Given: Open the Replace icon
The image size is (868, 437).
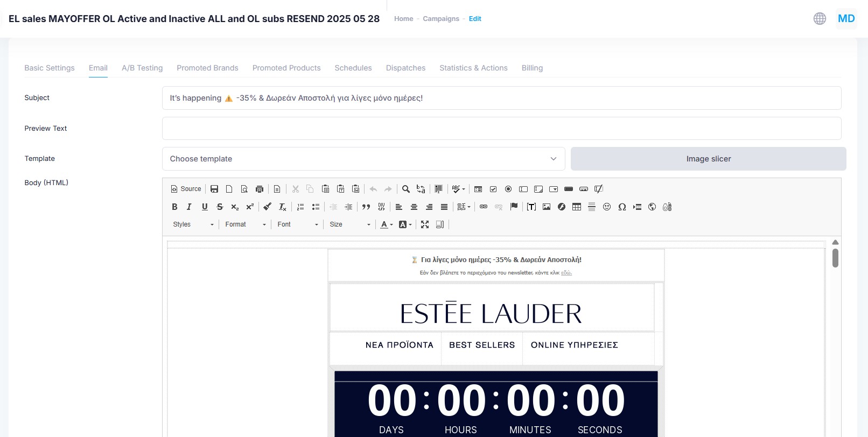Looking at the screenshot, I should (421, 189).
